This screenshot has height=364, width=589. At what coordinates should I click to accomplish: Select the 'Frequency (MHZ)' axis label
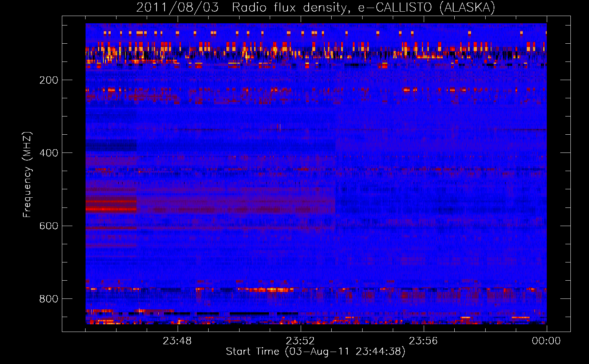tap(27, 175)
